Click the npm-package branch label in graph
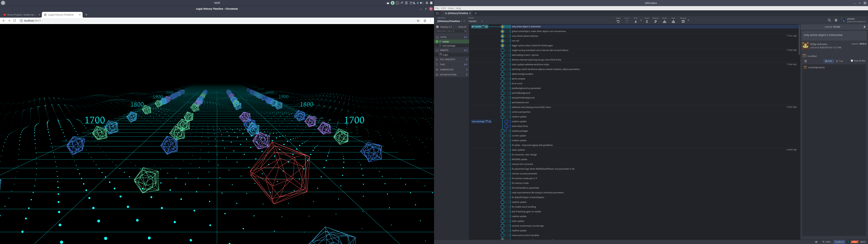The image size is (868, 244). point(481,121)
